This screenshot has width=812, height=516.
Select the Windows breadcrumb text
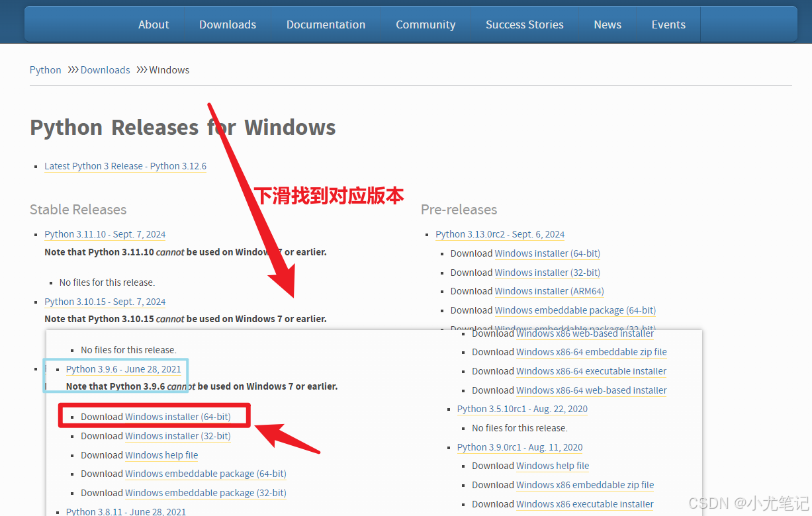tap(169, 70)
